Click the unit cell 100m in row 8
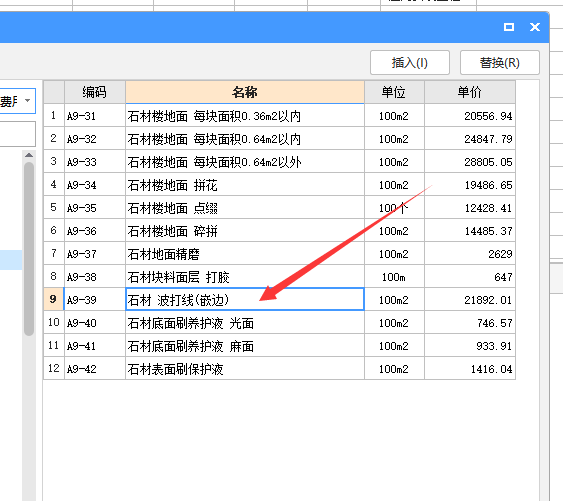 394,277
